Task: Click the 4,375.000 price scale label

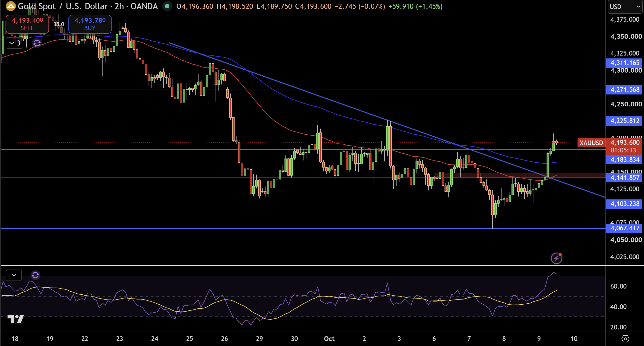Action: tap(625, 19)
